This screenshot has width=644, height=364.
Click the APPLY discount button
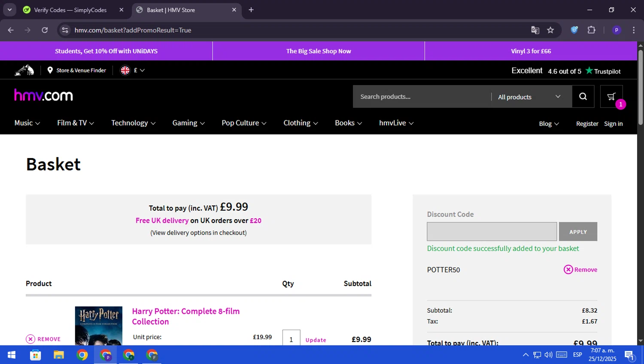click(578, 232)
